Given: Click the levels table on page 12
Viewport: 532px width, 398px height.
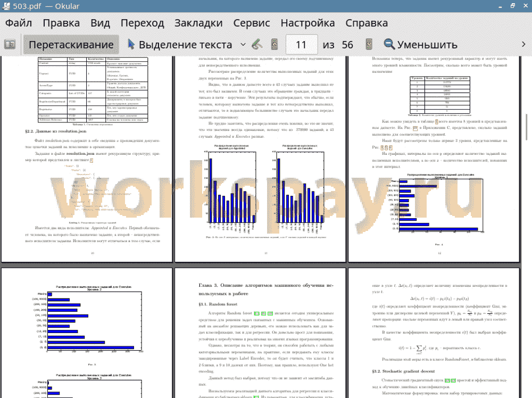Looking at the screenshot, I should pyautogui.click(x=440, y=95).
